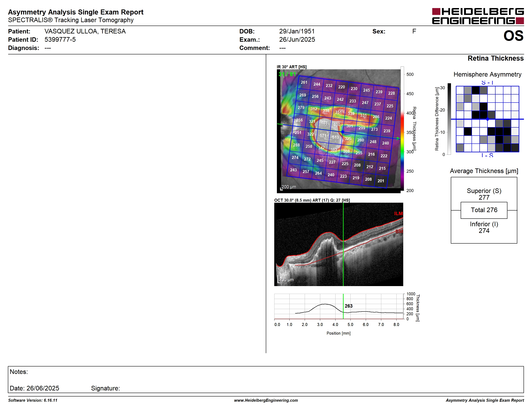Image resolution: width=532 pixels, height=411 pixels.
Task: Click DOB value 29/Jan/1951
Action: [x=297, y=31]
